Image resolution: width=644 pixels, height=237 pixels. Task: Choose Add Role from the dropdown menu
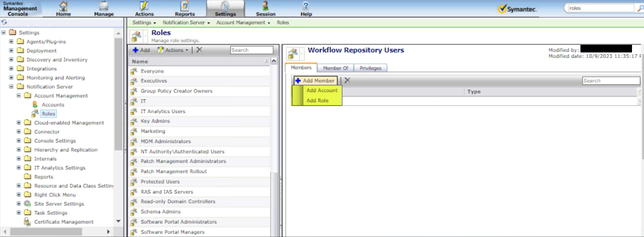tap(317, 100)
